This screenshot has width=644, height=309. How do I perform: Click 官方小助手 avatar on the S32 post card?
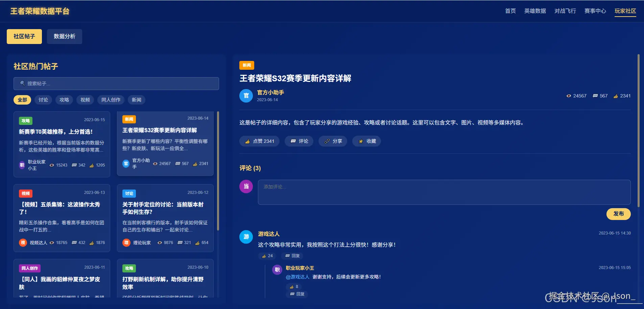pos(126,163)
